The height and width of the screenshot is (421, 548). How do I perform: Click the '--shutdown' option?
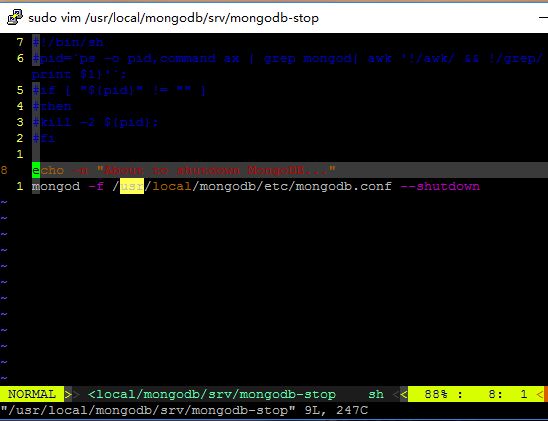pyautogui.click(x=440, y=187)
